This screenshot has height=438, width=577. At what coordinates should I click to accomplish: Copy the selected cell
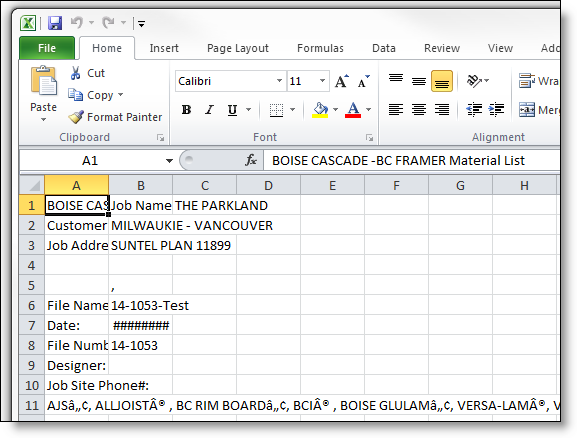pos(91,95)
